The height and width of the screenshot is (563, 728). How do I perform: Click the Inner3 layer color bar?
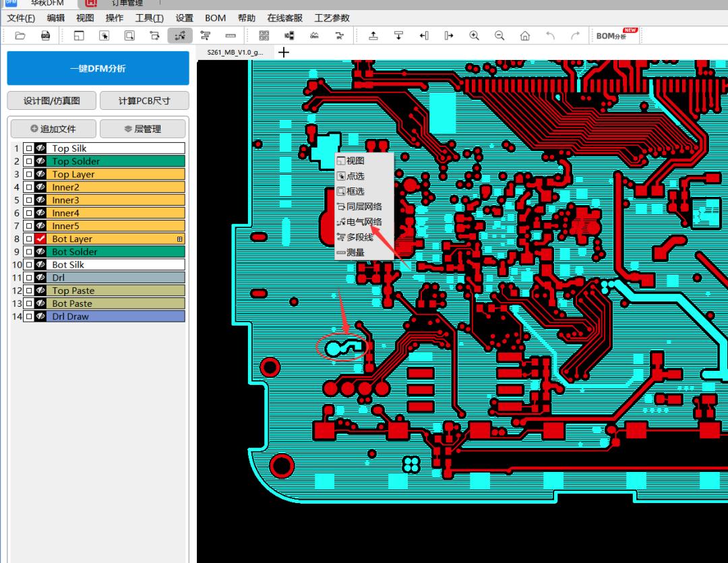[x=117, y=200]
